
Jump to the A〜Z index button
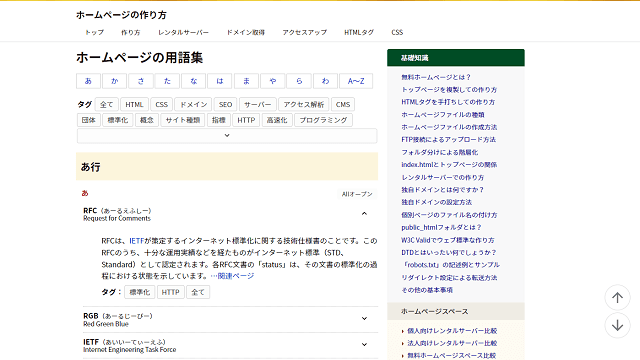click(356, 81)
